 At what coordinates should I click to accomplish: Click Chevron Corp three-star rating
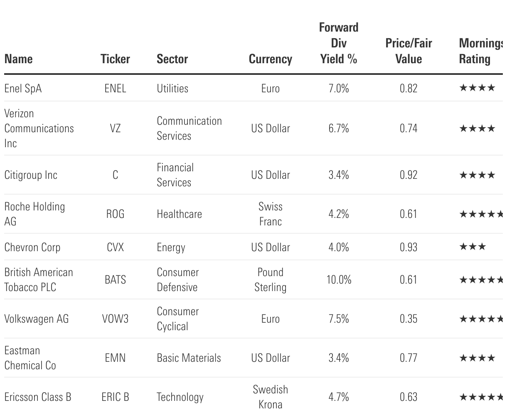(x=473, y=247)
